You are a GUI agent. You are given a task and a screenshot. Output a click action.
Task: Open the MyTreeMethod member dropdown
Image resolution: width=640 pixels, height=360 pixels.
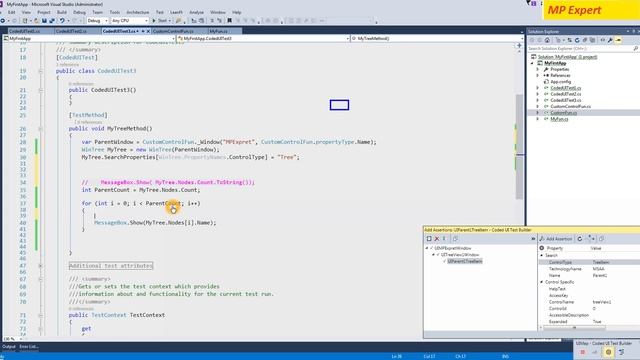click(437, 38)
